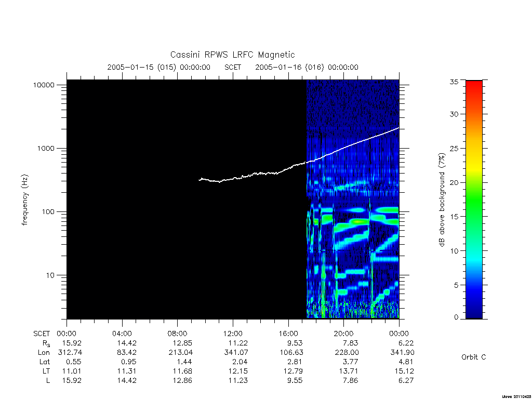Click the Lon value 341.07

coord(236,352)
